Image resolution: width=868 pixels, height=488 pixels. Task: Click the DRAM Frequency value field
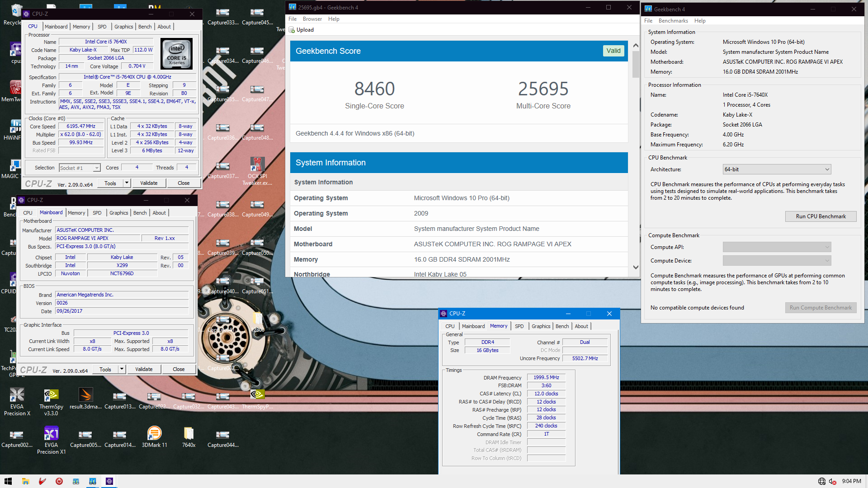point(546,378)
